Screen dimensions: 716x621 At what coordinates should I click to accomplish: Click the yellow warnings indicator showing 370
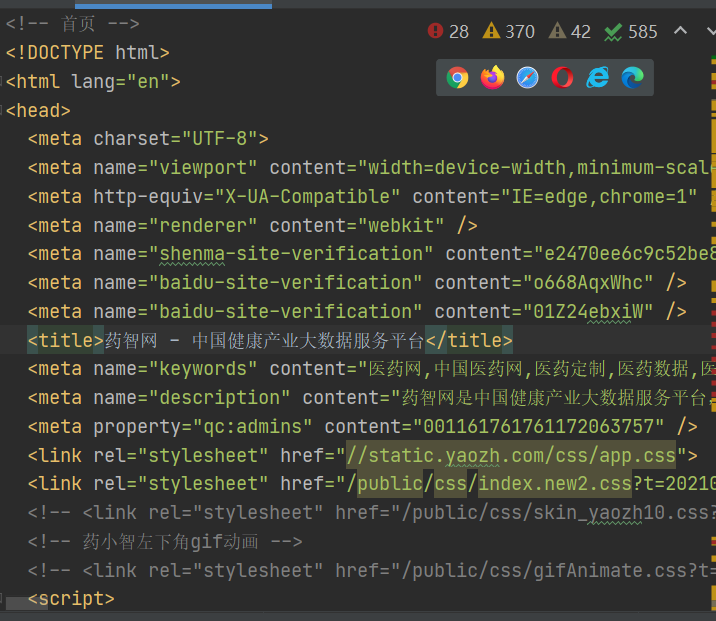tap(508, 32)
